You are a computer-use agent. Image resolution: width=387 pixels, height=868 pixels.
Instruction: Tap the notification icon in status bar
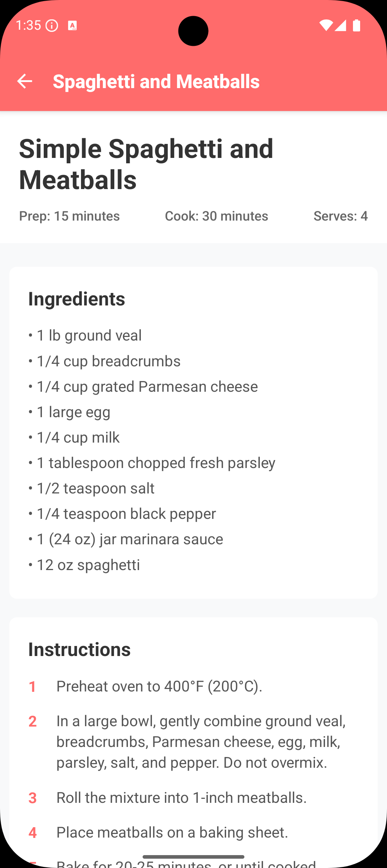72,25
